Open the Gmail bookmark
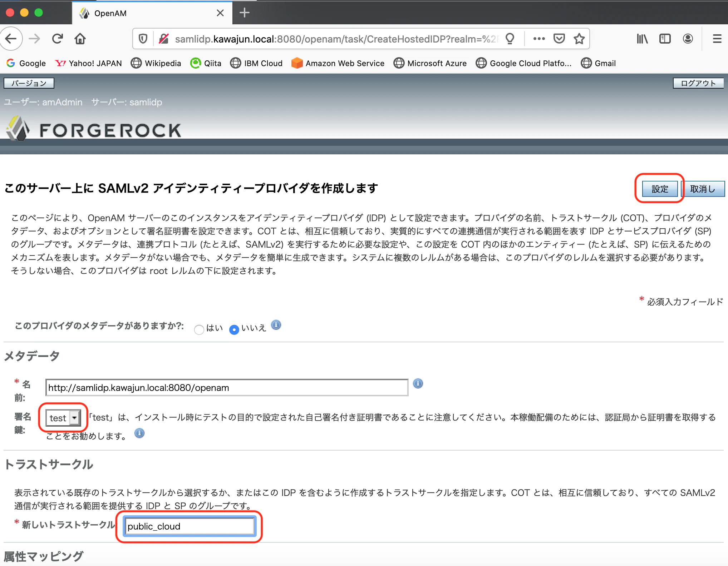The width and height of the screenshot is (728, 566). [598, 63]
